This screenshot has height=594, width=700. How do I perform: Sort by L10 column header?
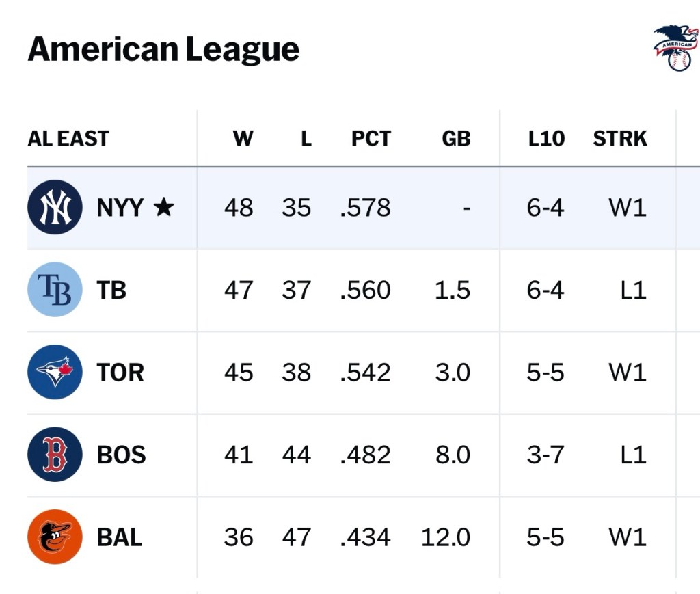pyautogui.click(x=546, y=139)
